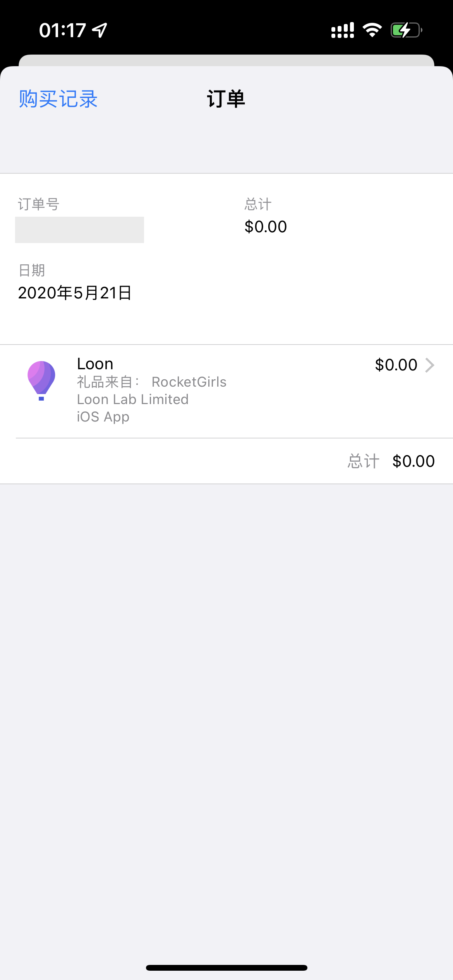This screenshot has width=453, height=980.
Task: Tap the Loon Lab Limited developer text
Action: 133,399
